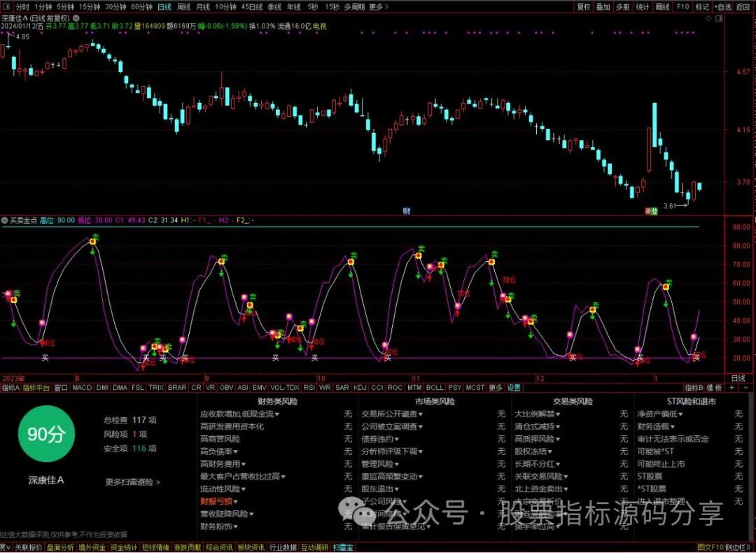The width and height of the screenshot is (756, 553).
Task: Select the BOLL indicator tab
Action: (x=435, y=388)
